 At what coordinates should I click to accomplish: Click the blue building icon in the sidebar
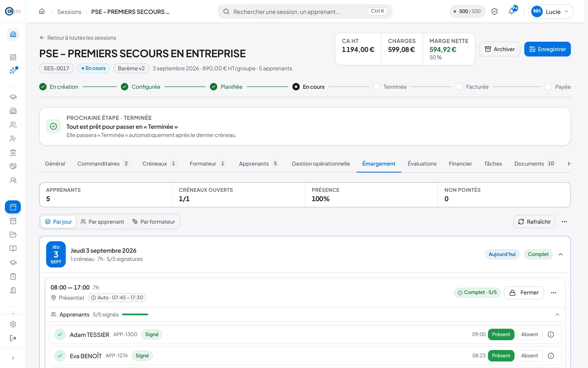pos(13,34)
